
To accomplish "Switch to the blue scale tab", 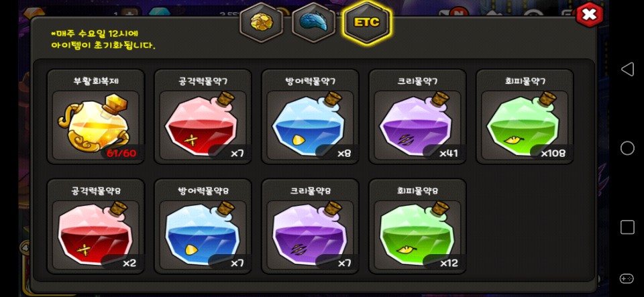I will [314, 22].
